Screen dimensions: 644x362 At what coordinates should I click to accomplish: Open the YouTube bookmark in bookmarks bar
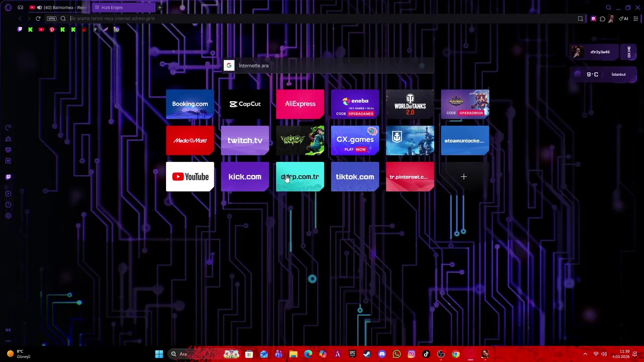(41, 30)
